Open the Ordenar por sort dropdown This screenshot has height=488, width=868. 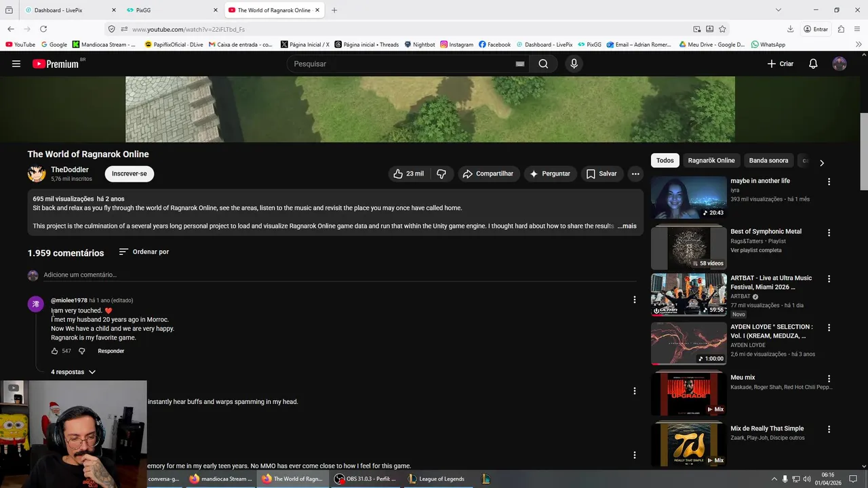(x=144, y=251)
